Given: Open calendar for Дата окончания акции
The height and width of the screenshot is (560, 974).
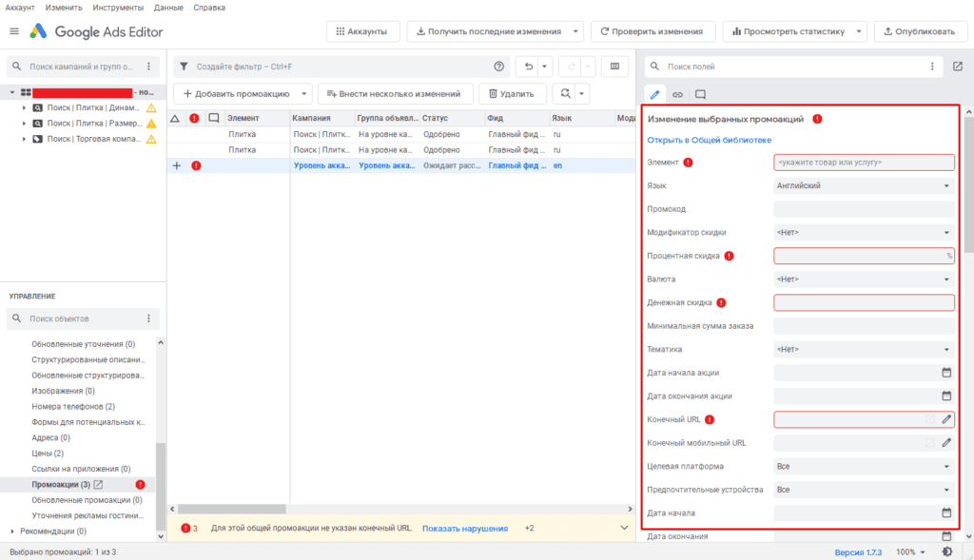Looking at the screenshot, I should click(x=946, y=396).
